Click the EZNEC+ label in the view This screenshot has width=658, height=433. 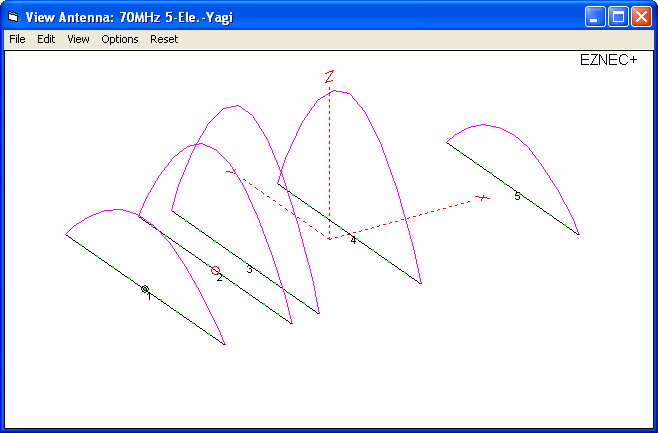coord(608,60)
